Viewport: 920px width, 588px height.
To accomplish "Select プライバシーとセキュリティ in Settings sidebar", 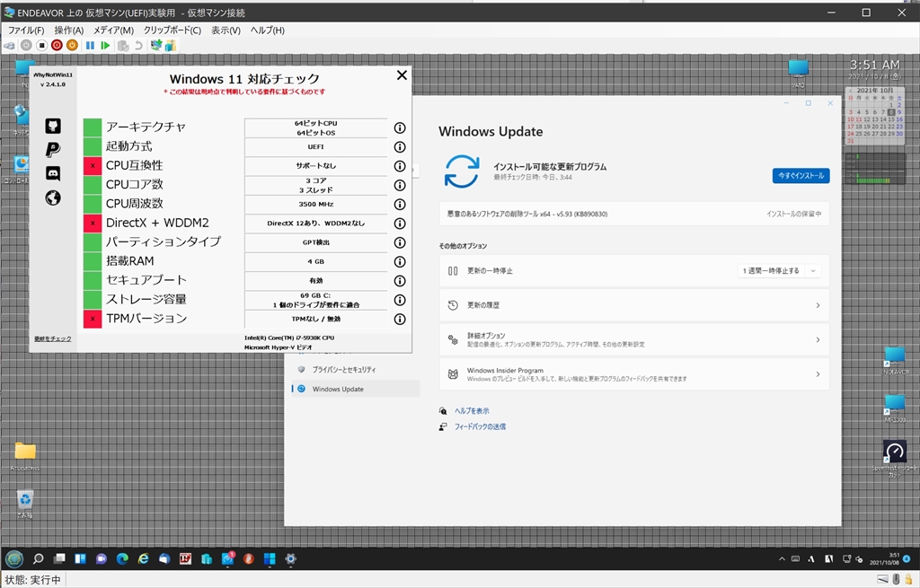I will tap(356, 370).
